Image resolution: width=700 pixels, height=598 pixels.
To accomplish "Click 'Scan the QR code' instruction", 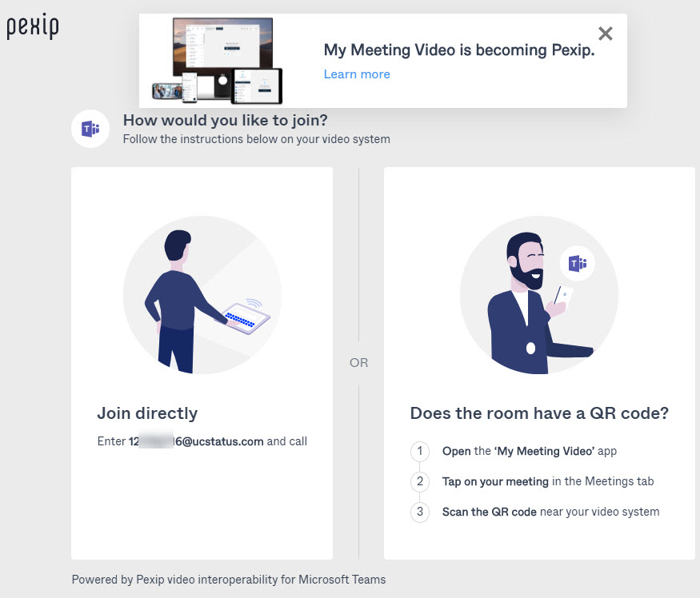I will coord(550,512).
